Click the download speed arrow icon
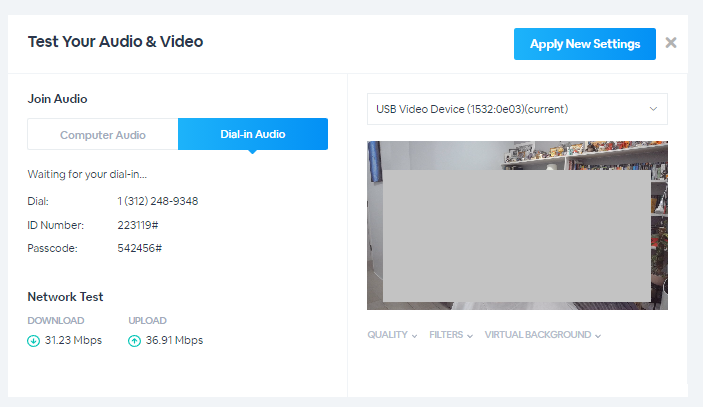 [x=33, y=341]
